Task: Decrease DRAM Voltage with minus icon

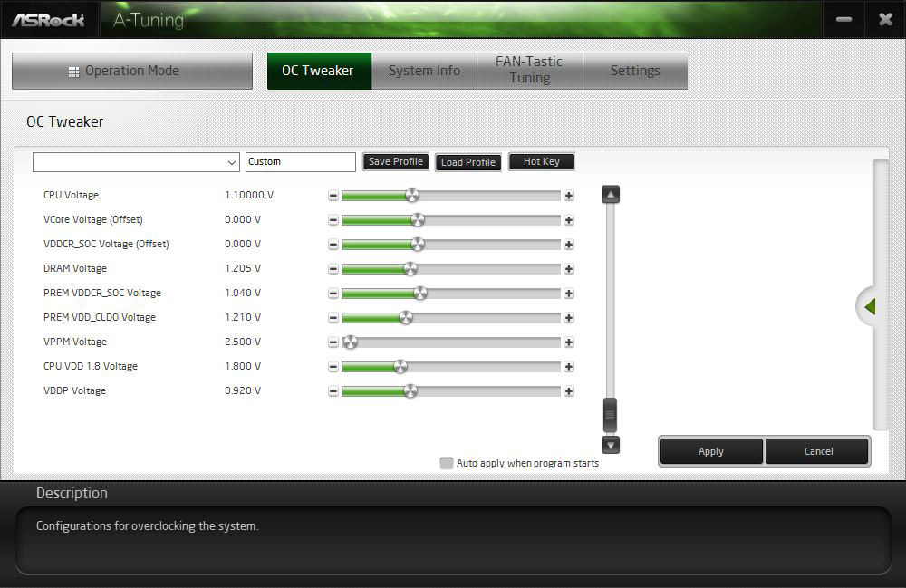Action: point(333,269)
